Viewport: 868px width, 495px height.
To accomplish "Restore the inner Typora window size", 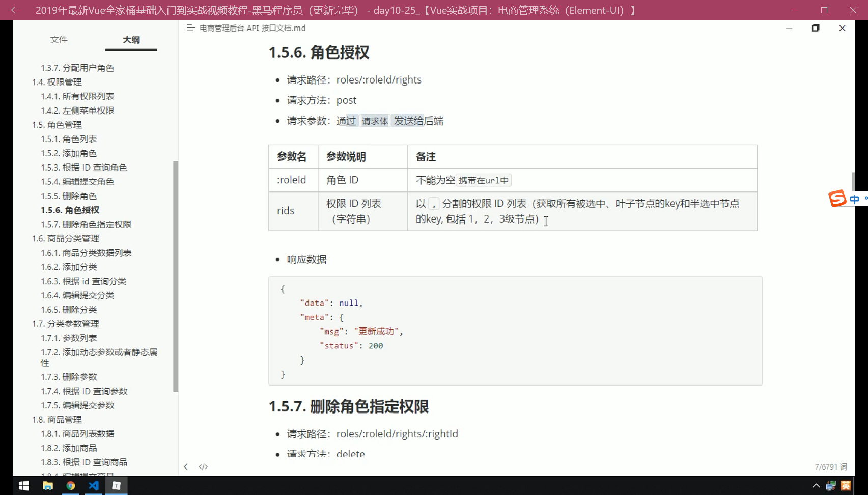I will (x=816, y=28).
